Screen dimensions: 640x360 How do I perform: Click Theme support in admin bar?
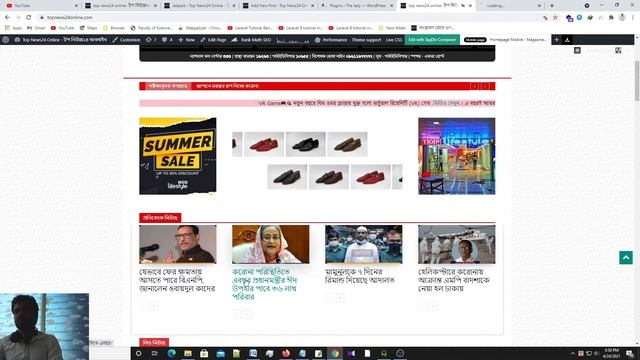click(x=366, y=40)
